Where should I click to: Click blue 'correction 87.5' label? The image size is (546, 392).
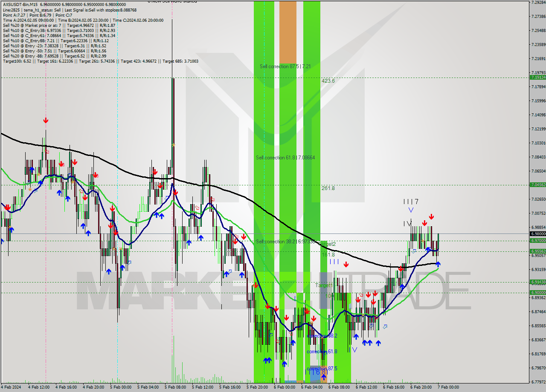tap(322, 369)
